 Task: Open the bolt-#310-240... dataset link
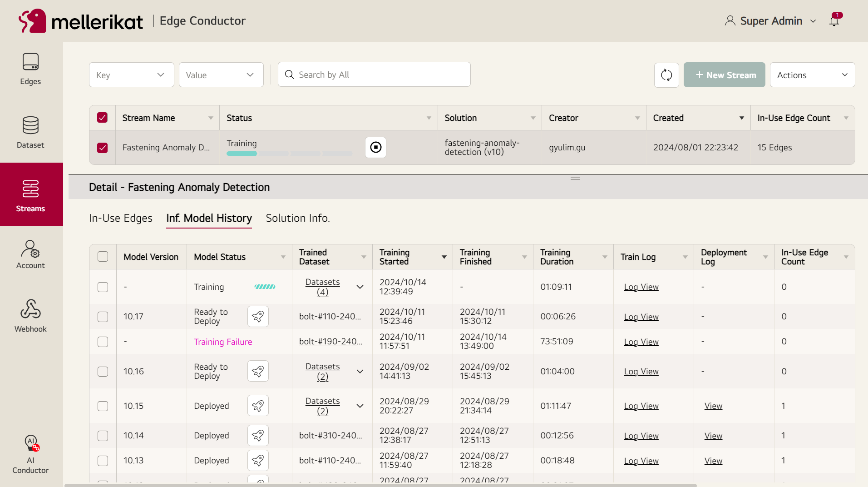[x=330, y=435]
